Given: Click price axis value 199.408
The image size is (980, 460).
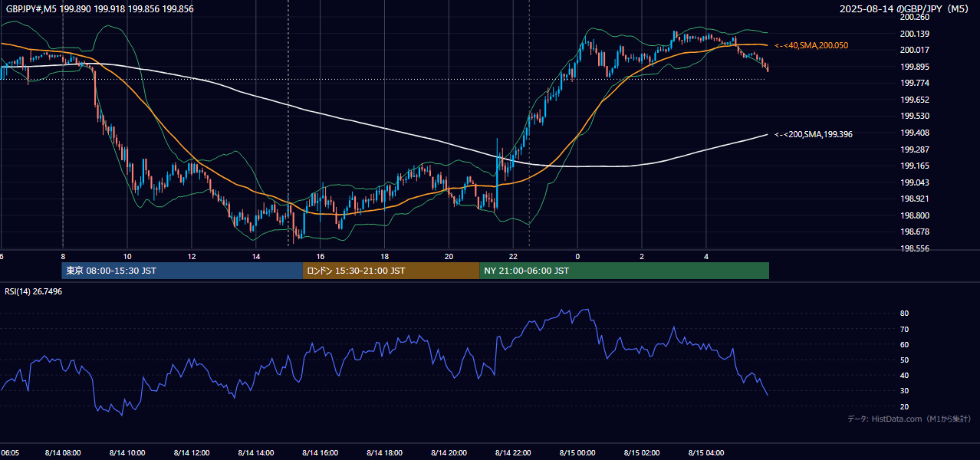Looking at the screenshot, I should (915, 133).
